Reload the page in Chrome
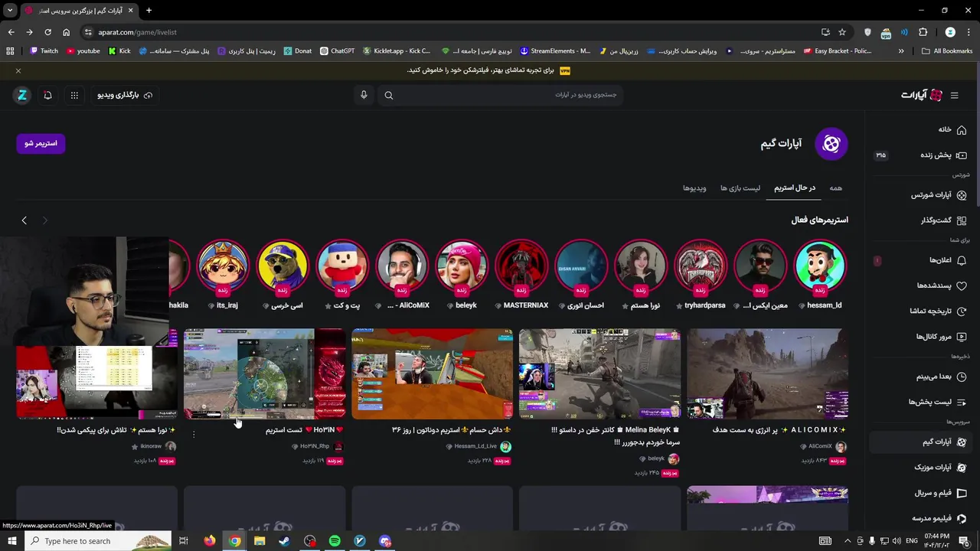The image size is (980, 551). pos(47,32)
